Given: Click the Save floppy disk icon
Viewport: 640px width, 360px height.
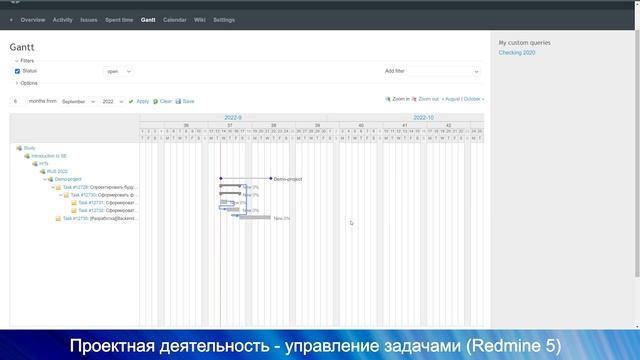Looking at the screenshot, I should (178, 101).
